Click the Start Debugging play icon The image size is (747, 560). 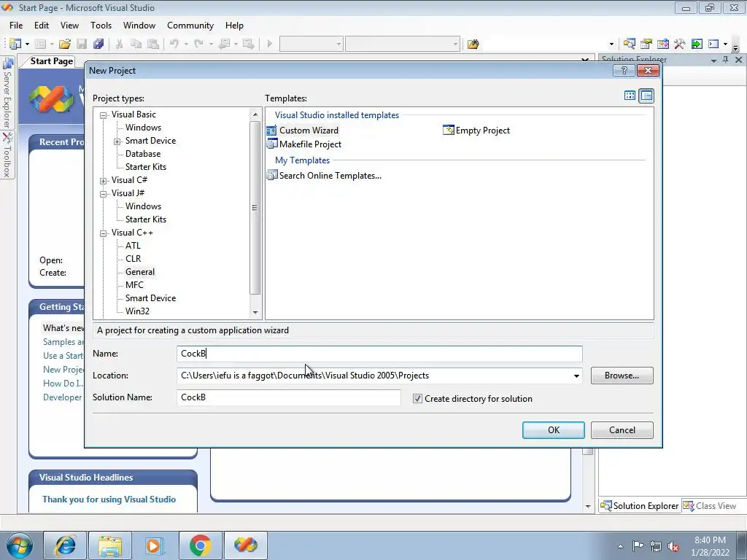tap(270, 44)
